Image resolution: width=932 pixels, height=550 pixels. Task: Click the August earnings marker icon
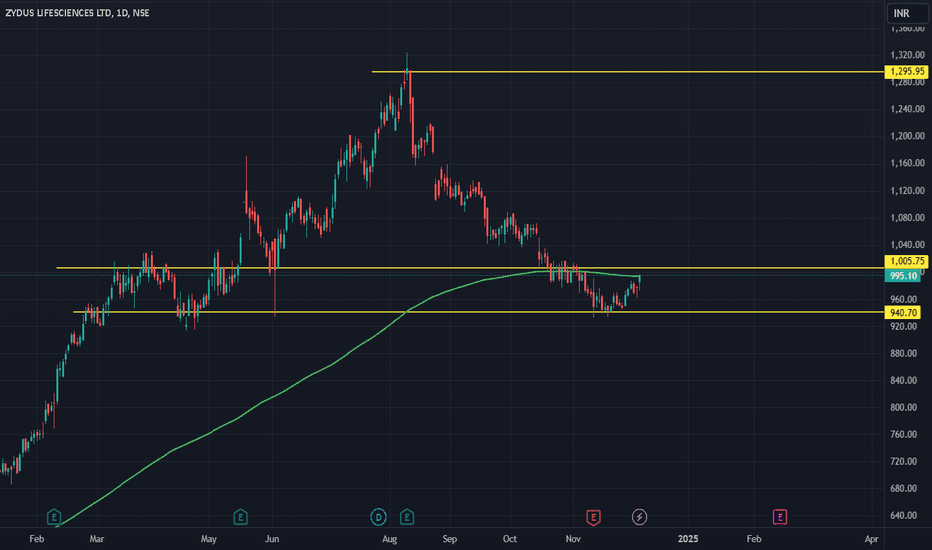coord(407,517)
